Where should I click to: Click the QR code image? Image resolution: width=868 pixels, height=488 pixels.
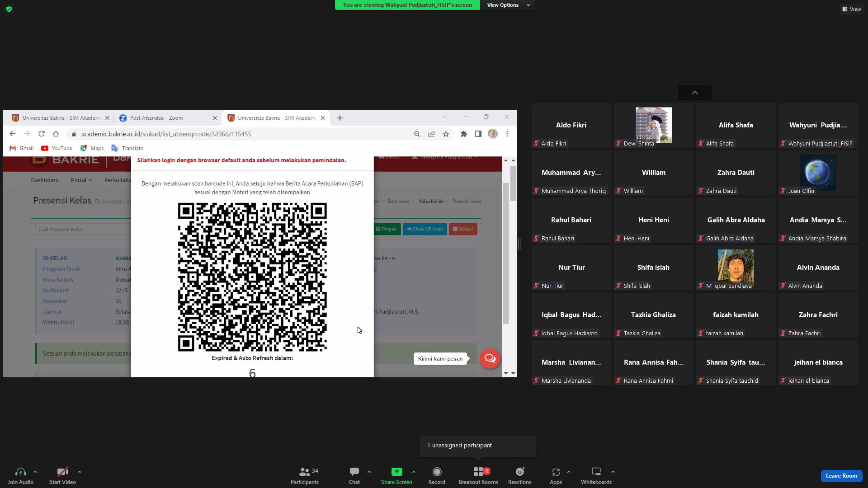coord(252,277)
